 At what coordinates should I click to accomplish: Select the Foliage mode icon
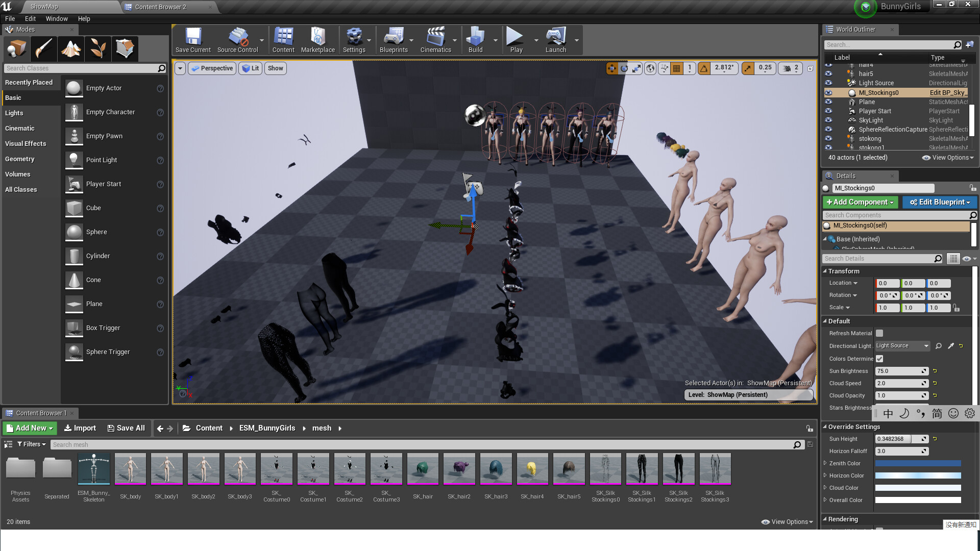point(98,49)
